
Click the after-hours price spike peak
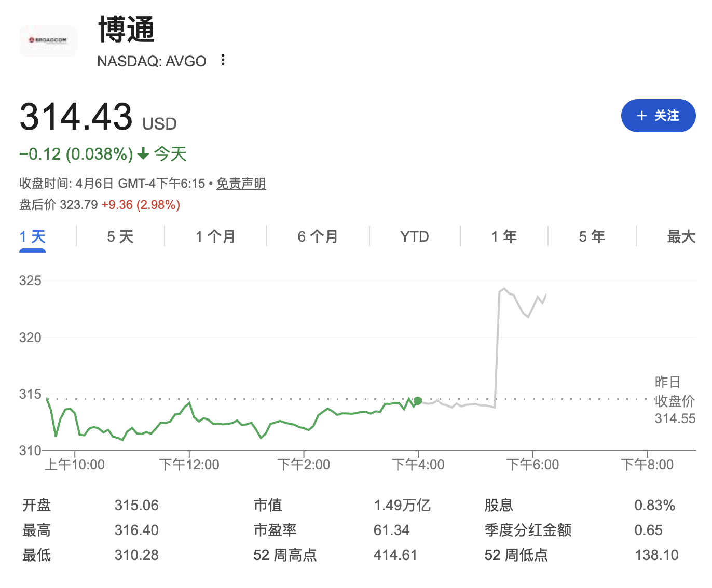coord(504,289)
